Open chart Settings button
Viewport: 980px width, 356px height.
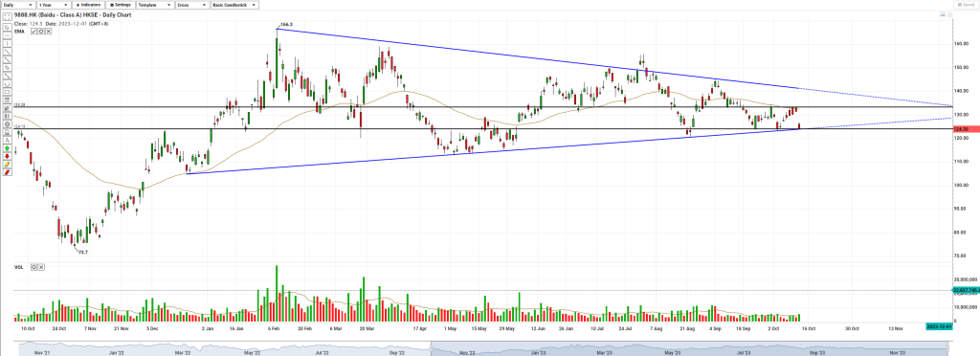[x=120, y=5]
